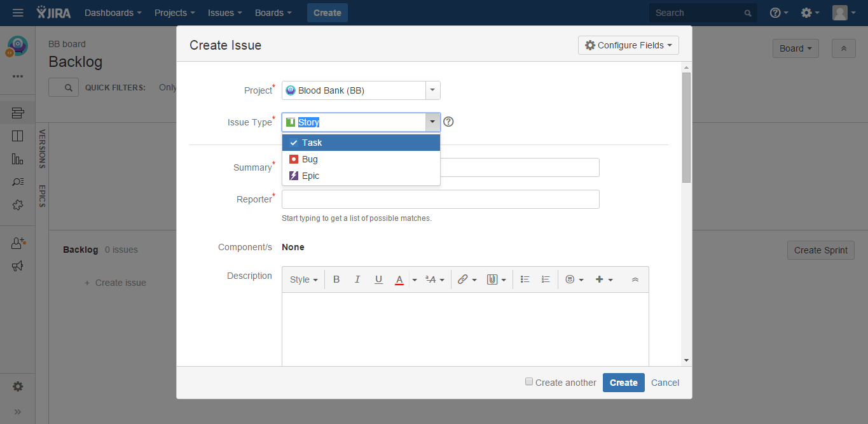Click the magnifier icon in top search box
This screenshot has width=868, height=424.
click(748, 13)
